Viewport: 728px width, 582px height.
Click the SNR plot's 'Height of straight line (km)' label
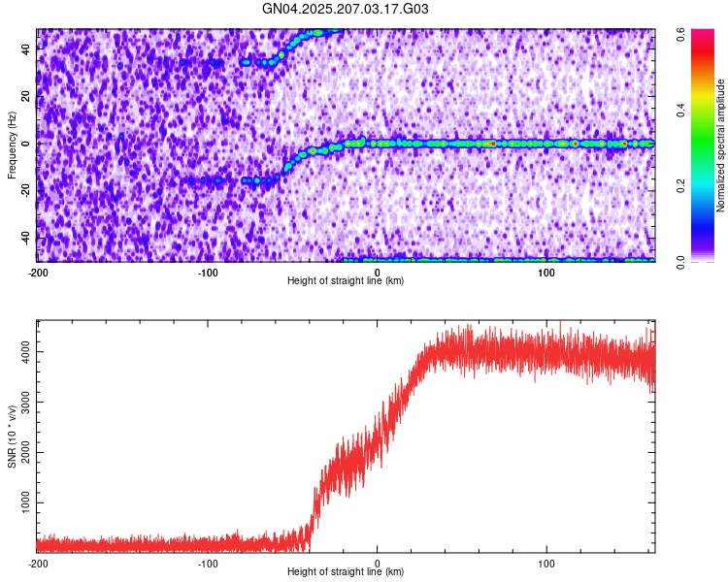point(346,571)
